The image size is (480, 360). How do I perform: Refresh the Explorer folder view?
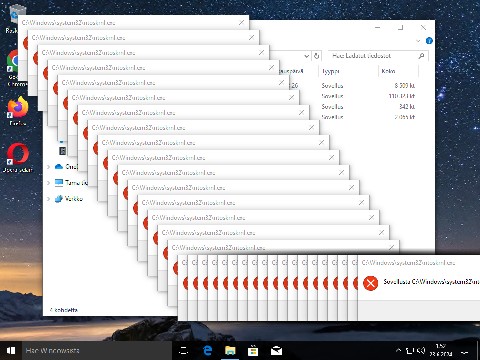[x=316, y=56]
